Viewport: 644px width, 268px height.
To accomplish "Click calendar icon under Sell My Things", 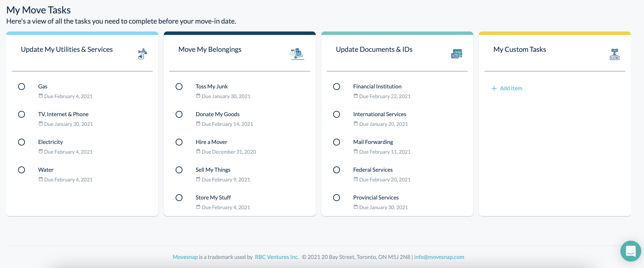I will pyautogui.click(x=198, y=179).
